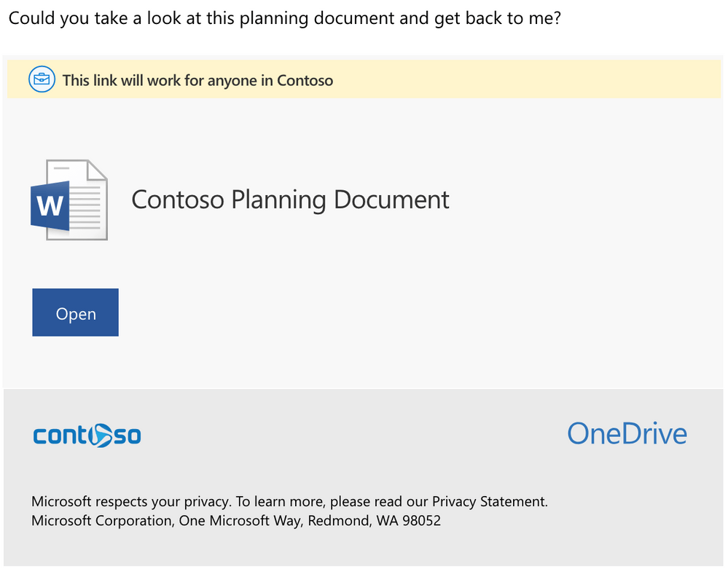Click the Microsoft privacy notice sentence
728x571 pixels.
pos(289,501)
